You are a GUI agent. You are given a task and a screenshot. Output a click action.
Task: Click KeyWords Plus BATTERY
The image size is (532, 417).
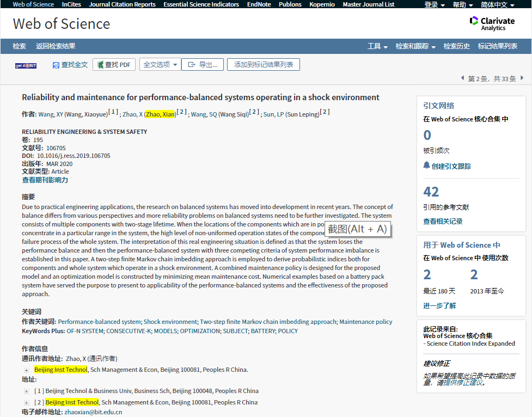264,331
